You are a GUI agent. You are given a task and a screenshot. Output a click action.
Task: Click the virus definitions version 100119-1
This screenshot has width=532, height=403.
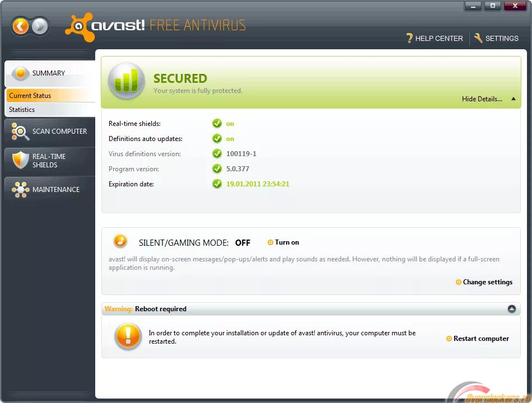tap(241, 154)
